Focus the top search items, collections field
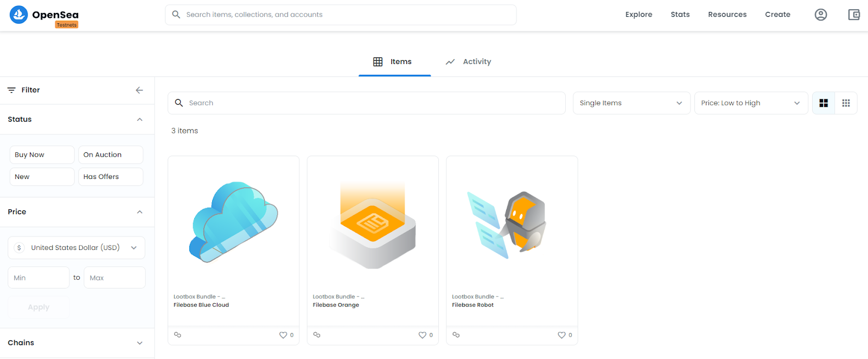The image size is (868, 359). [341, 15]
